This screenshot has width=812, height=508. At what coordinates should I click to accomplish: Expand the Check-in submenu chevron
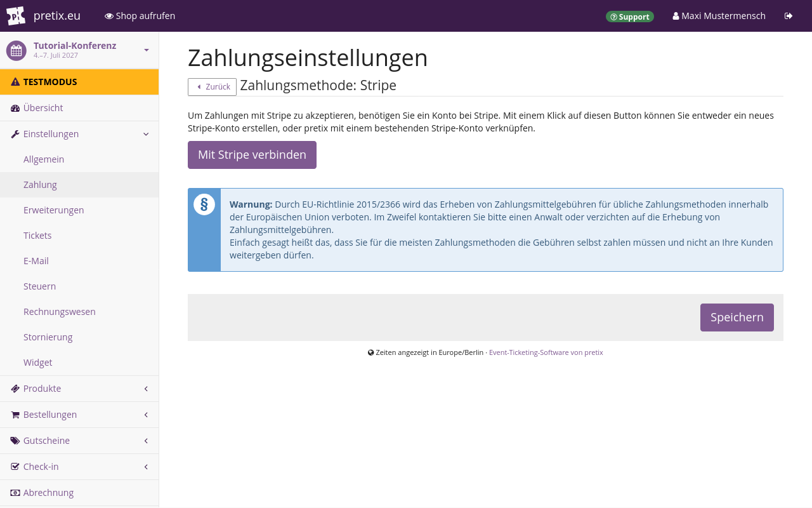coord(146,467)
